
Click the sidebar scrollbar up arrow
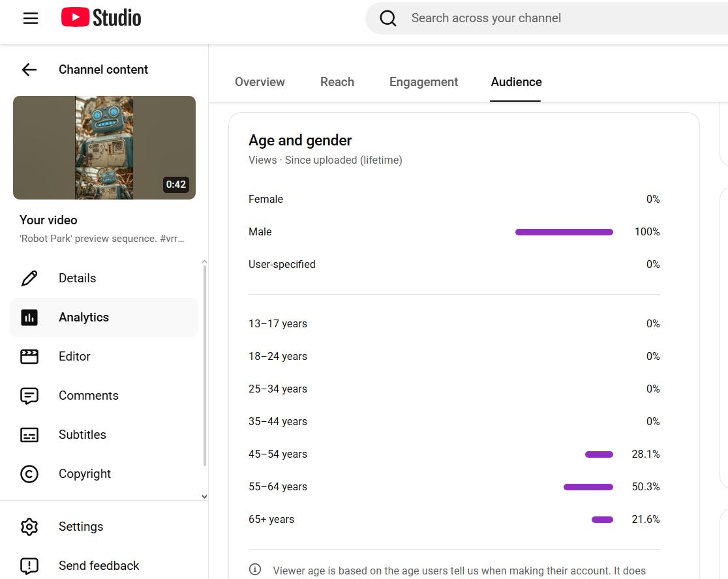pyautogui.click(x=204, y=261)
